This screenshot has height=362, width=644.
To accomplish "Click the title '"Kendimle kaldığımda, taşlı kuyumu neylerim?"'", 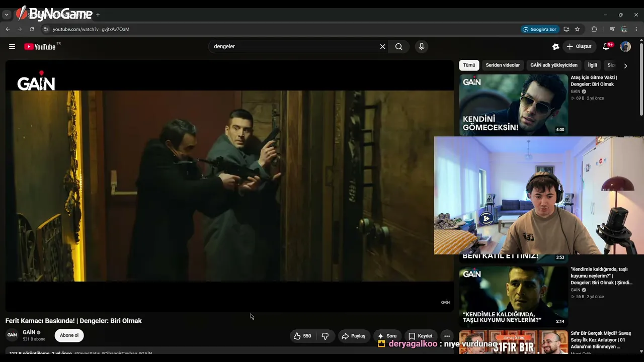I will tap(601, 276).
